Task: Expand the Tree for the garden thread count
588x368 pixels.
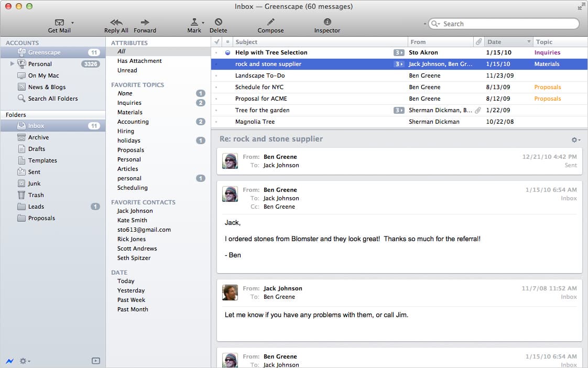Action: 399,110
